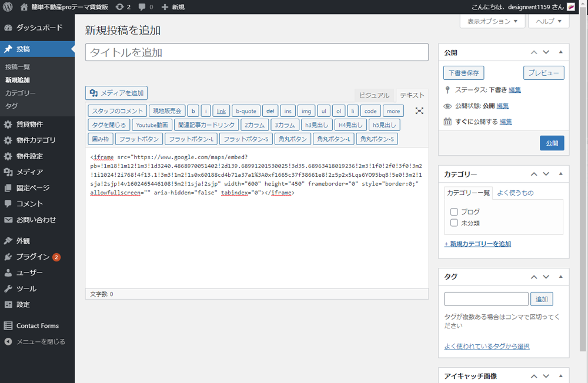Expand the 表示オプション screen options dropdown

click(492, 21)
